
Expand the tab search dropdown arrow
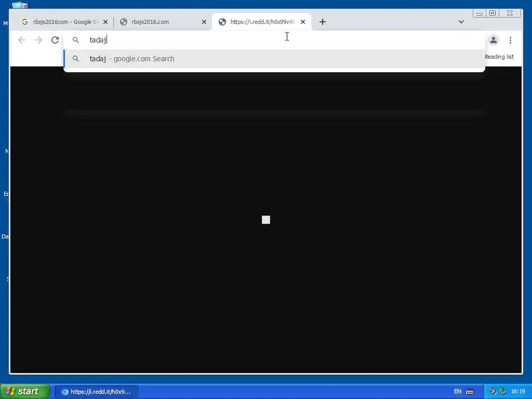tap(461, 22)
